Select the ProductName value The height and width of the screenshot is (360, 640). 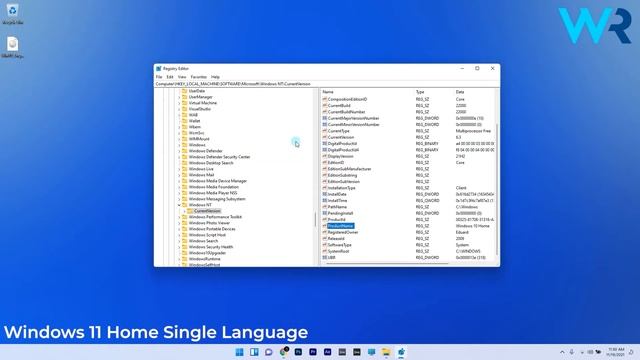340,226
